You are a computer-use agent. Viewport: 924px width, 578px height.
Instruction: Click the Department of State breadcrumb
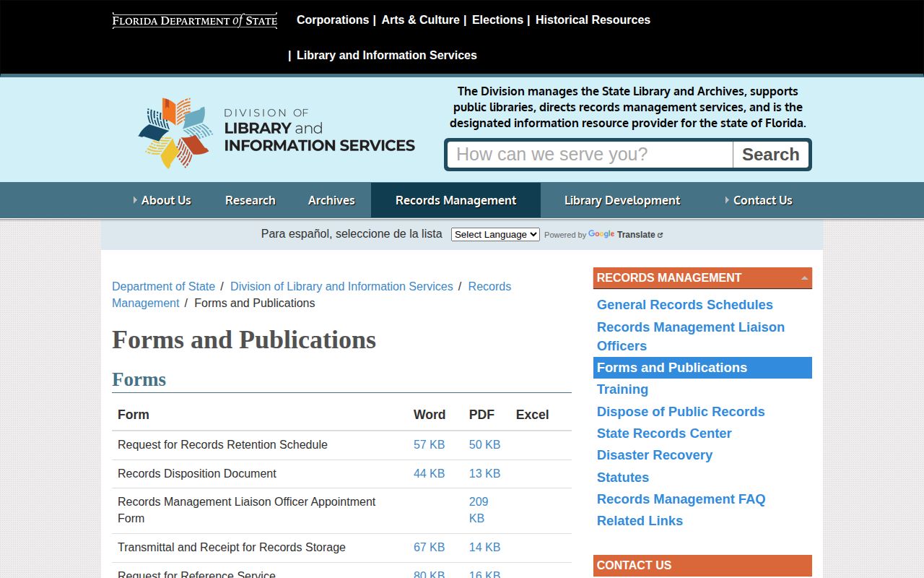[x=163, y=287]
